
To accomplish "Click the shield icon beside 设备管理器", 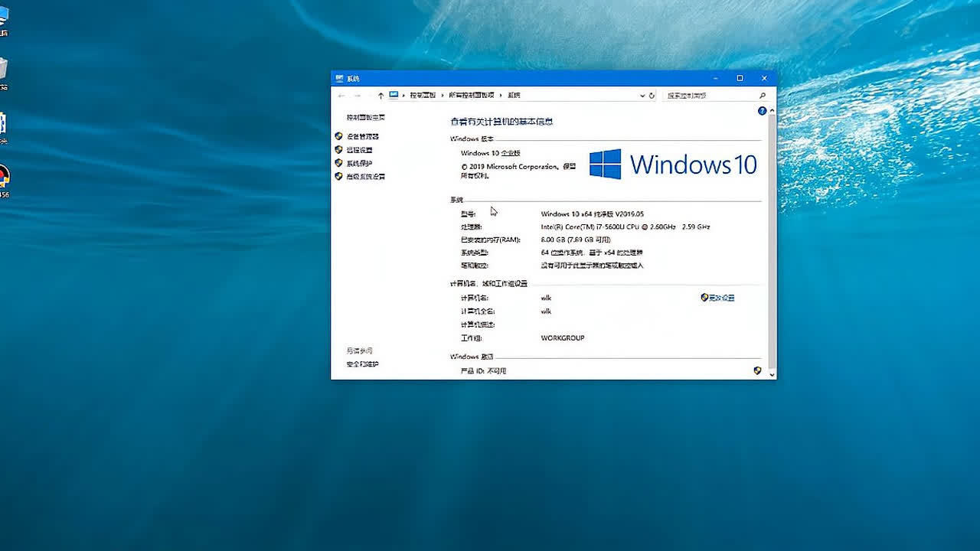I will click(339, 135).
